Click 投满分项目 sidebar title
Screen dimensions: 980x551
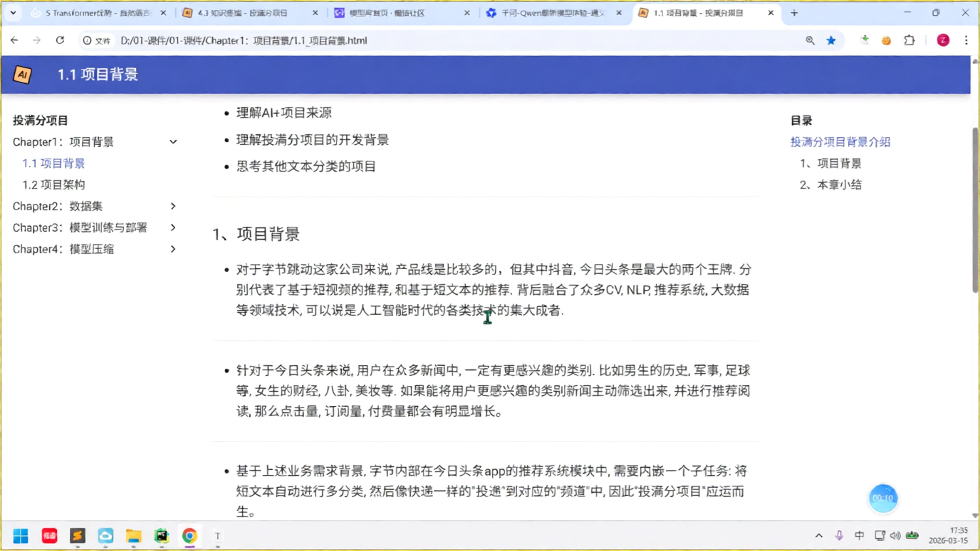(40, 121)
